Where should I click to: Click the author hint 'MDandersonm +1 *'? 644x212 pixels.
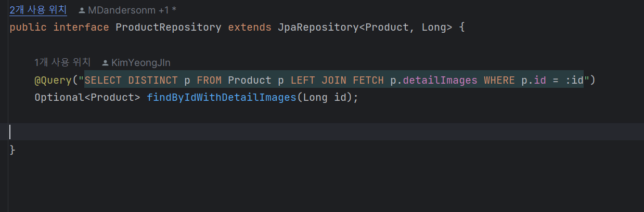pos(132,10)
